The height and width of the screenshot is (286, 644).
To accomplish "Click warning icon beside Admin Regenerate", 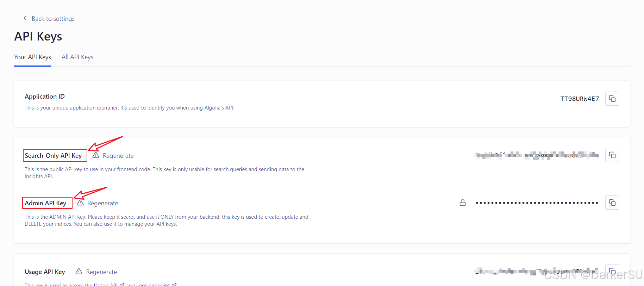I will click(x=80, y=203).
